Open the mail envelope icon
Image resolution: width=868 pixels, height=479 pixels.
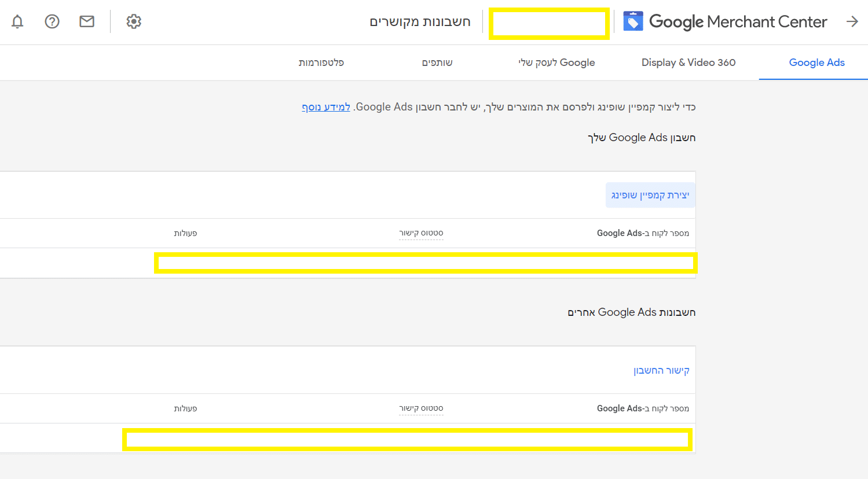[x=87, y=22]
